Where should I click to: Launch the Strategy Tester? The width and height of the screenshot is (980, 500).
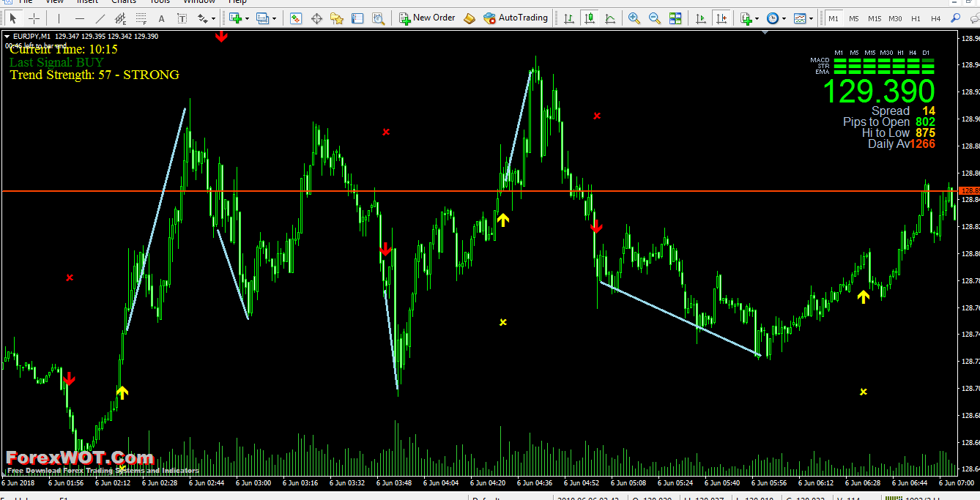coord(378,18)
